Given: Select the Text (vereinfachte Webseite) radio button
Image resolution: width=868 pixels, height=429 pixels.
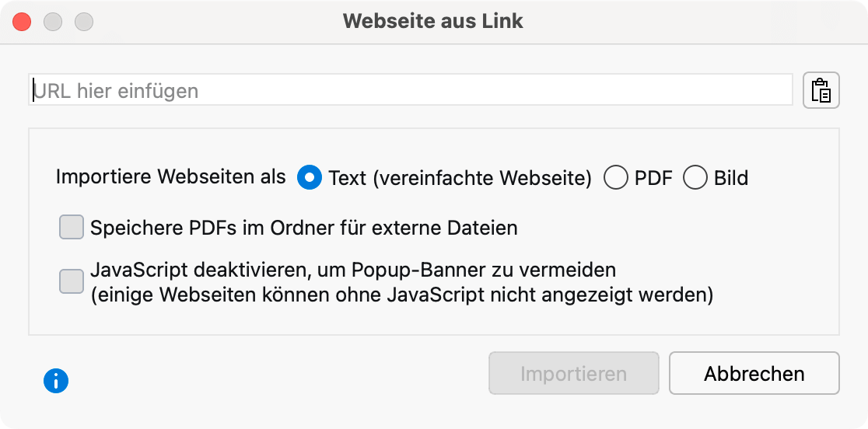Looking at the screenshot, I should coord(310,178).
